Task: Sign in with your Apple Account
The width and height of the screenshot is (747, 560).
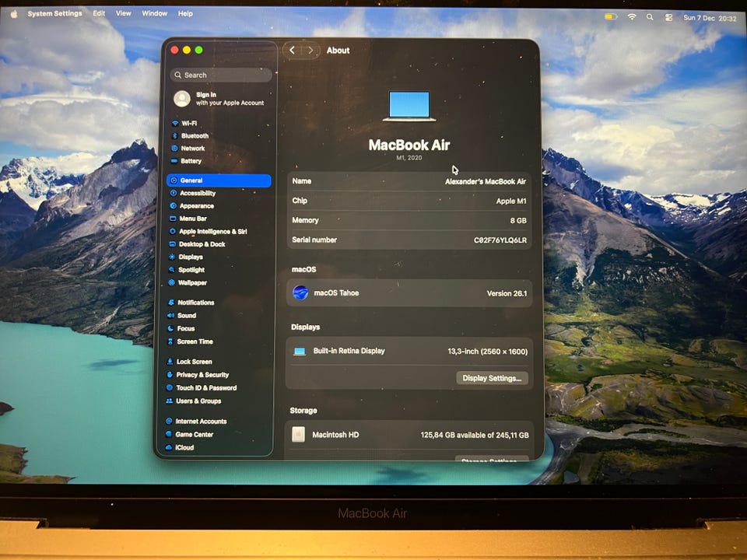Action: [219, 99]
